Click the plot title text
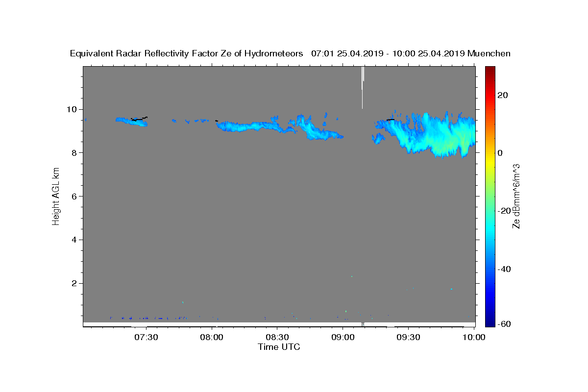This screenshot has height=392, width=588. [290, 53]
